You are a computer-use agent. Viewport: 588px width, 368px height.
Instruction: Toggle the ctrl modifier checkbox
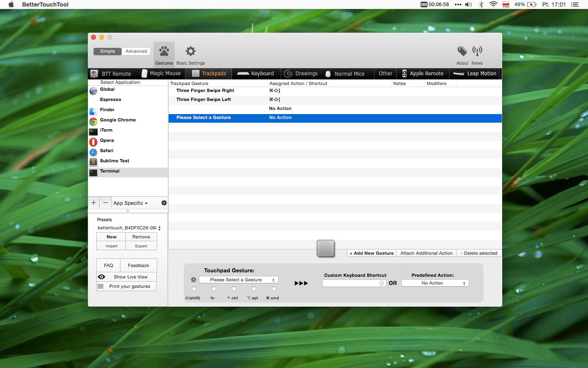(x=234, y=289)
